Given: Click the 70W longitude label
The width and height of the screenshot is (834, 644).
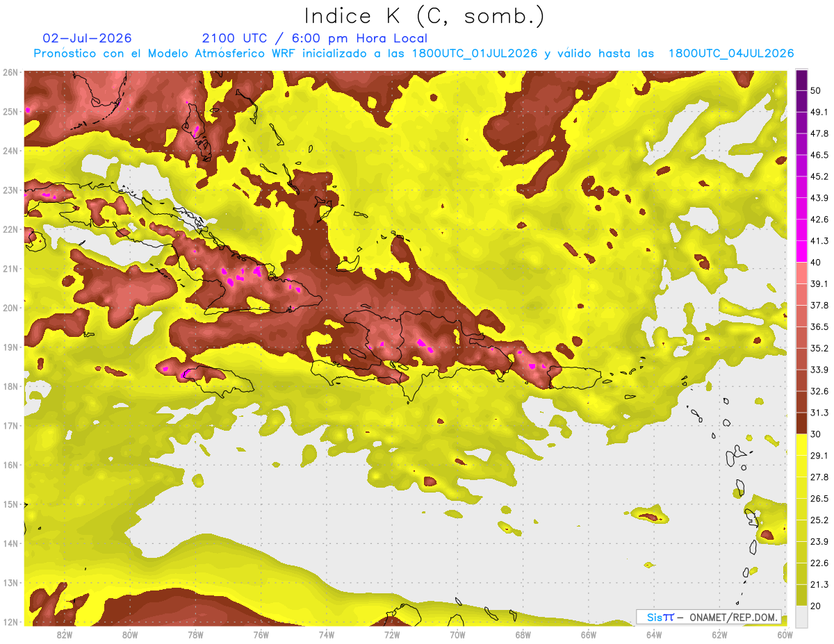Looking at the screenshot, I should coord(457,635).
